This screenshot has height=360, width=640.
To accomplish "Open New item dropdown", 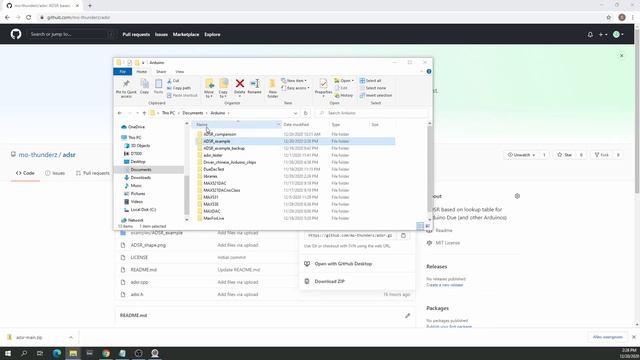I will (x=294, y=81).
